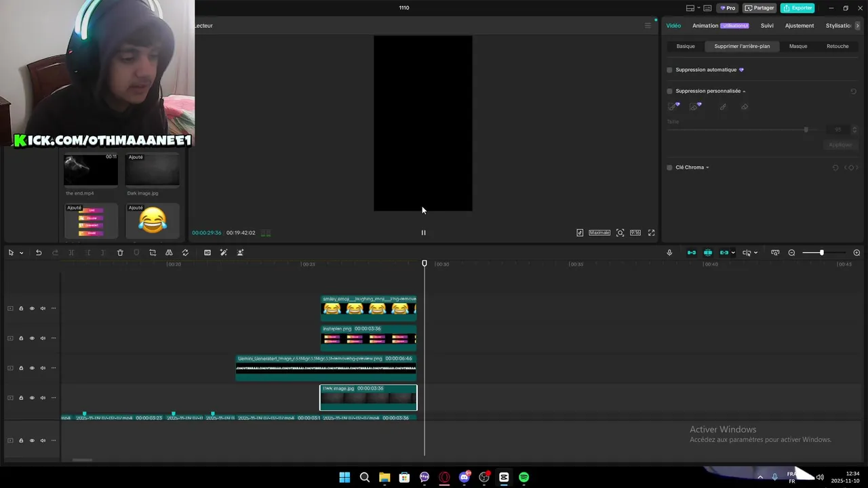Click the TikTok safe zone icon in player
Screen dimensions: 868x488
(580, 232)
